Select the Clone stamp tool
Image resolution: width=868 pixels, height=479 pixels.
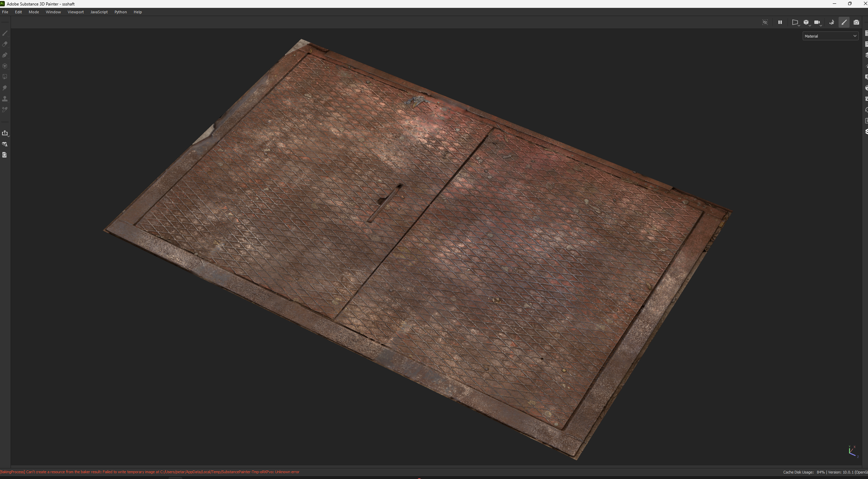[5, 99]
